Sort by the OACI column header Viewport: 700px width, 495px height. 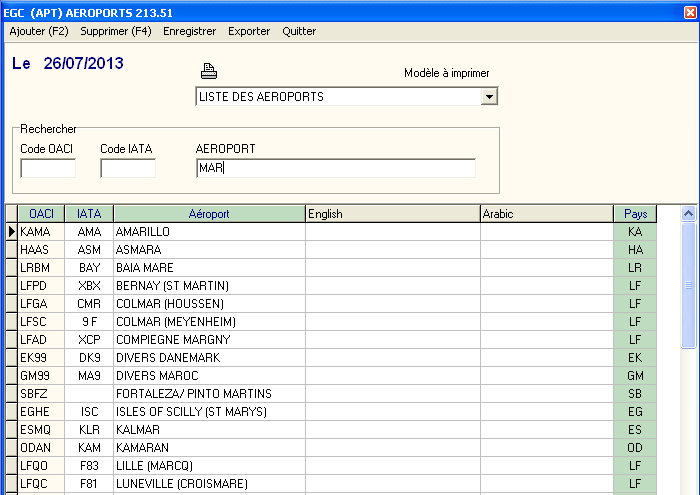pos(41,214)
